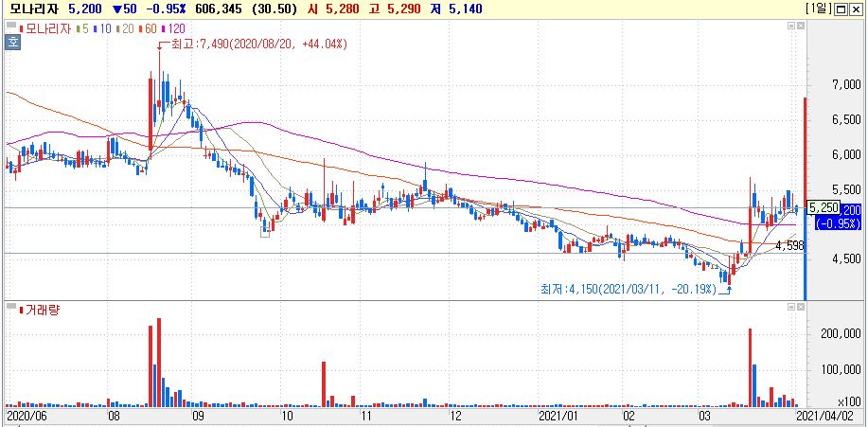Click the 4,598 moving-average value label
868x427 pixels.
click(x=789, y=245)
